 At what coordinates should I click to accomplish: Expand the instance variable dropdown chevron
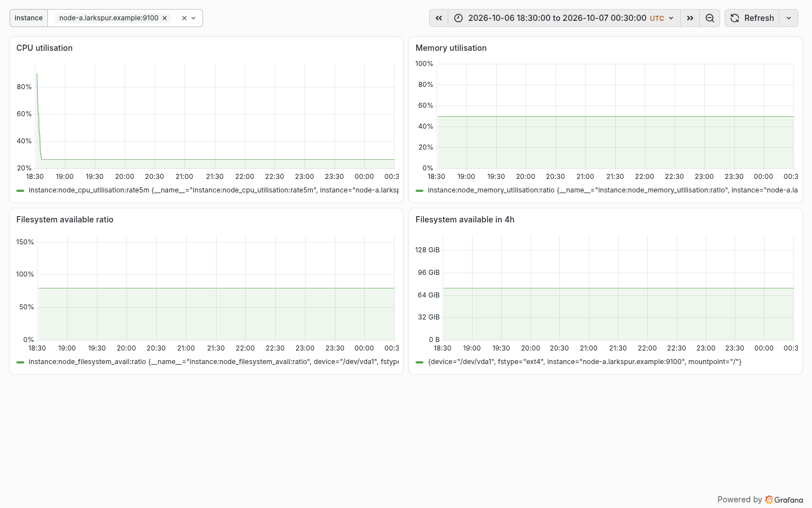(193, 18)
